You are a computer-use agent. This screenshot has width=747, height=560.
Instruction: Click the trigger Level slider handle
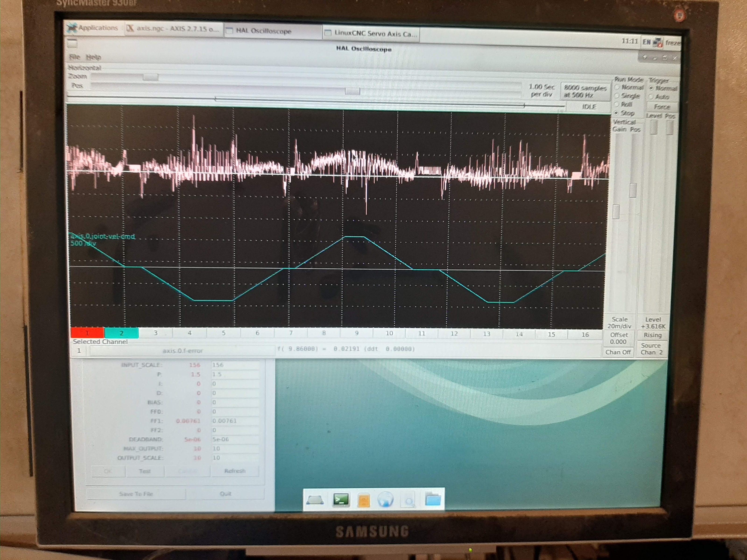pos(654,128)
